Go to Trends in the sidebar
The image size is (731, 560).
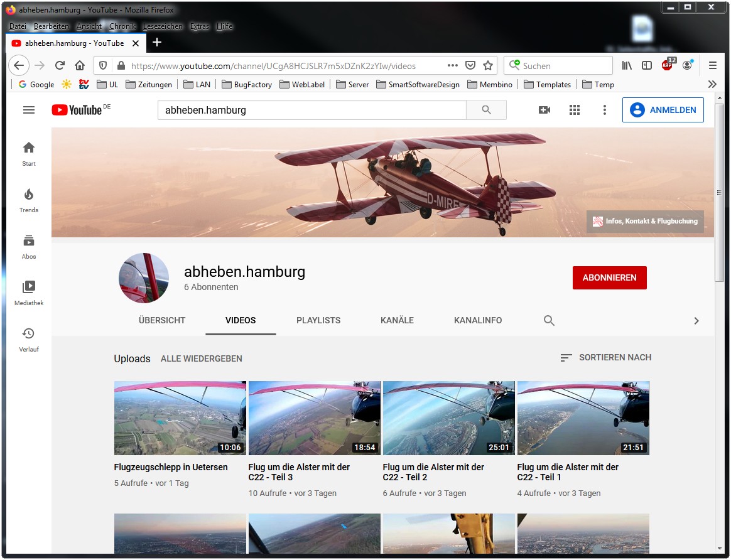[29, 200]
